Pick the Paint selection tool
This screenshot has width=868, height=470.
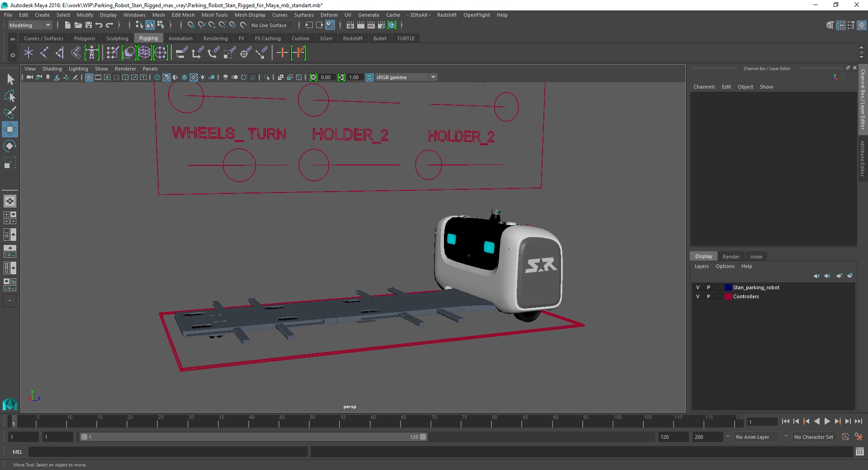[9, 113]
